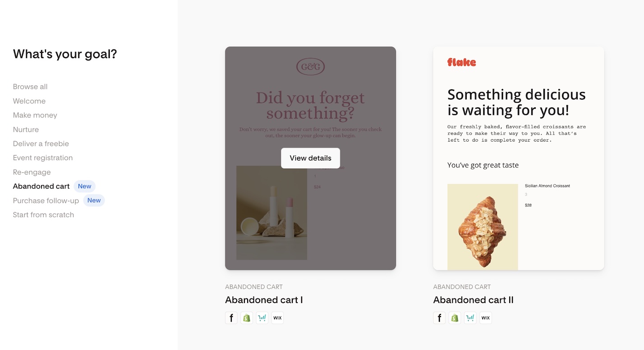Image resolution: width=644 pixels, height=350 pixels.
Task: Click WooCommerce cart icon under Abandoned cart I
Action: click(262, 318)
